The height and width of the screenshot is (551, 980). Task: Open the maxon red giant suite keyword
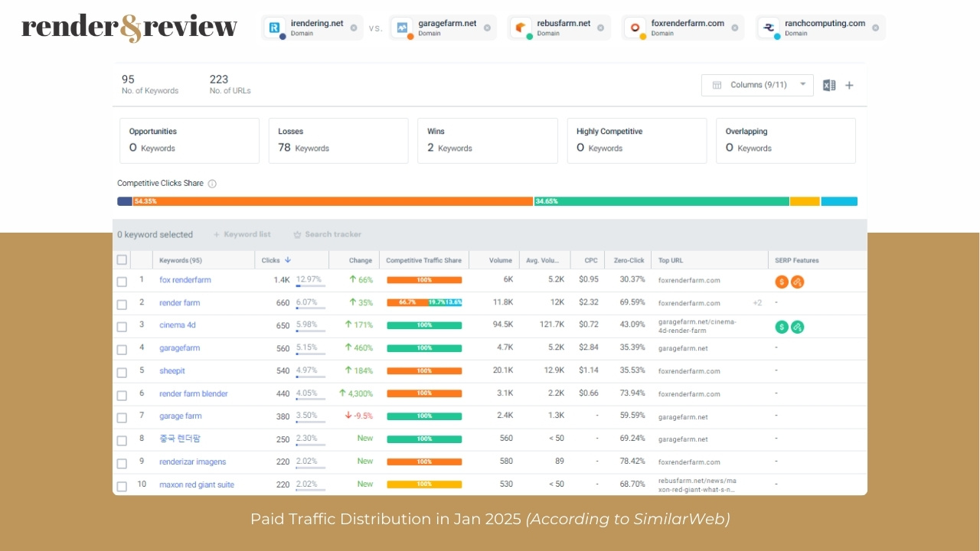[x=197, y=485]
